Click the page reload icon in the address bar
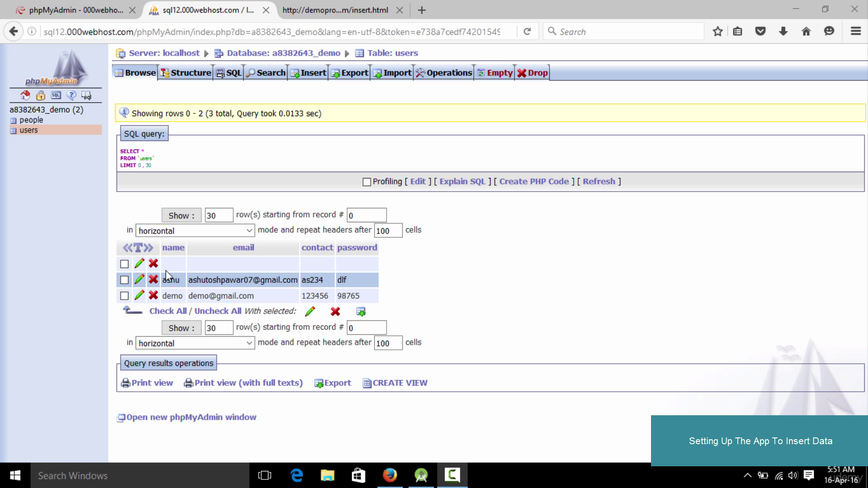 click(x=527, y=32)
